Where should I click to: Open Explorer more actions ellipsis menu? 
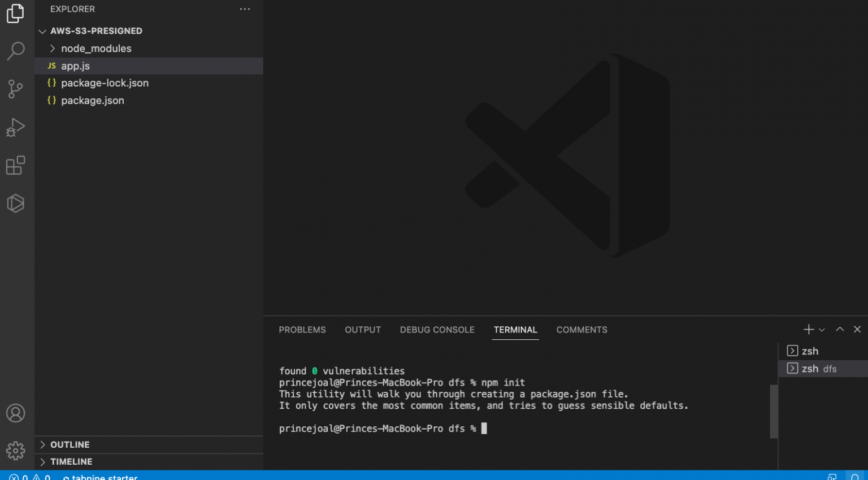pyautogui.click(x=245, y=9)
